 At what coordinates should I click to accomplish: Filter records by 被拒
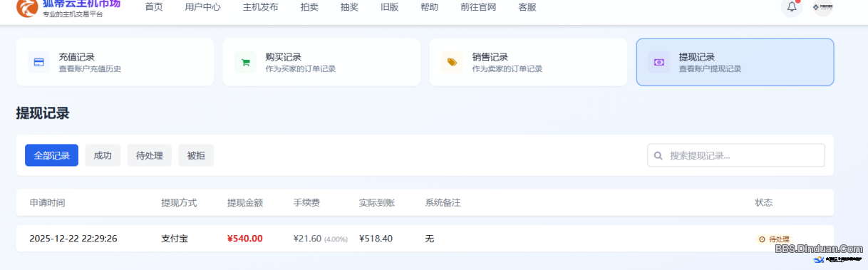pyautogui.click(x=196, y=155)
